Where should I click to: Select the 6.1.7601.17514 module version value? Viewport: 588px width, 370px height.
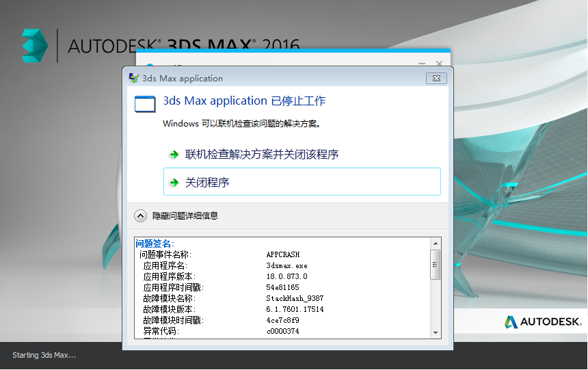click(x=295, y=309)
